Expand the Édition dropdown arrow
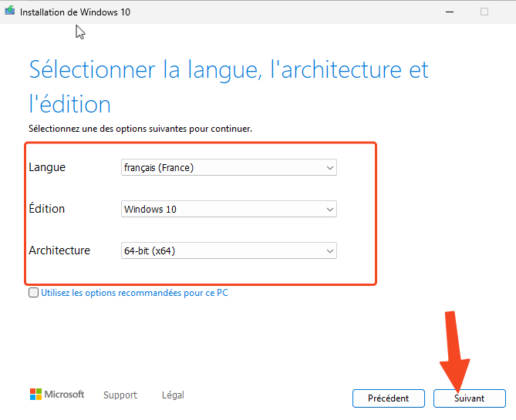This screenshot has height=420, width=516. (x=330, y=209)
